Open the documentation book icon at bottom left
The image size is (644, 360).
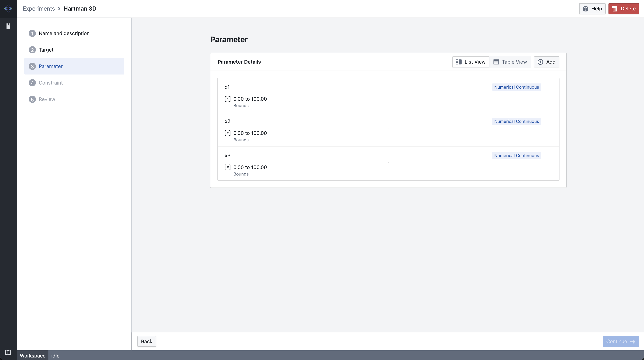(x=8, y=352)
